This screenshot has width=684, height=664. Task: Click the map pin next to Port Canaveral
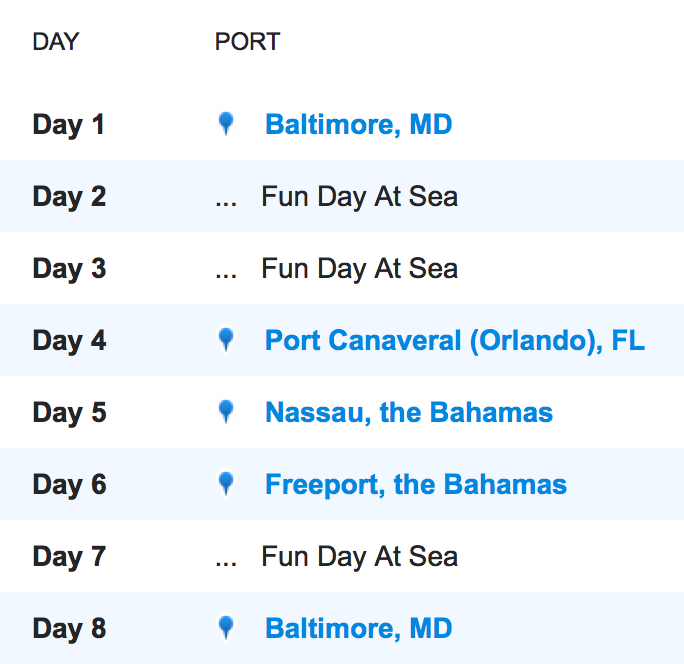click(x=226, y=339)
